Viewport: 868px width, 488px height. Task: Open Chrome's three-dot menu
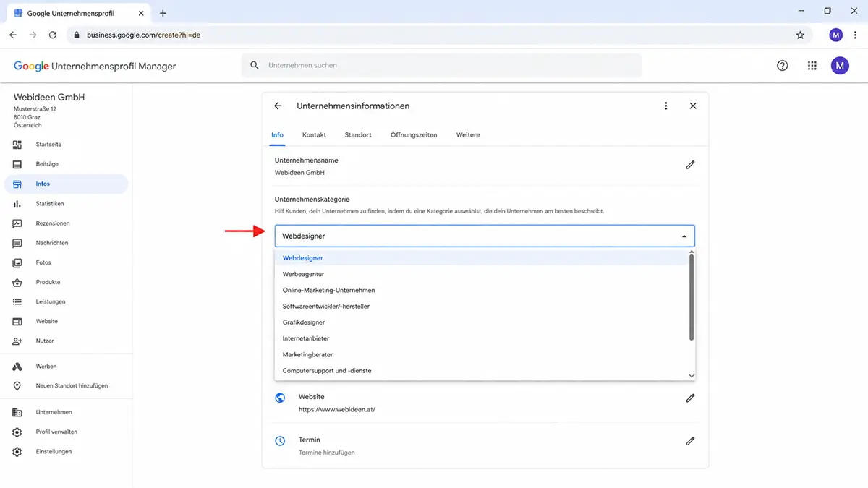click(x=856, y=35)
